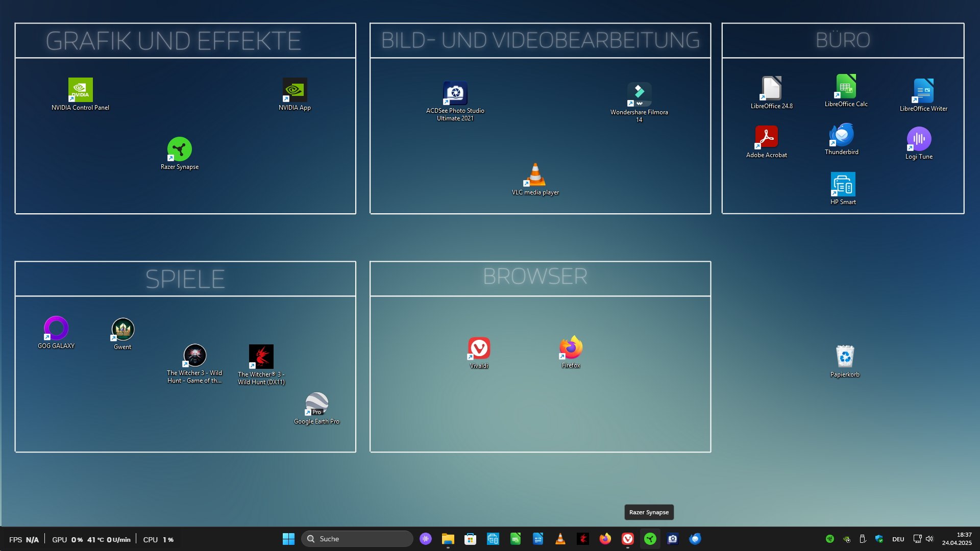Click the DEU language indicator in tray
This screenshot has width=980, height=551.
898,539
